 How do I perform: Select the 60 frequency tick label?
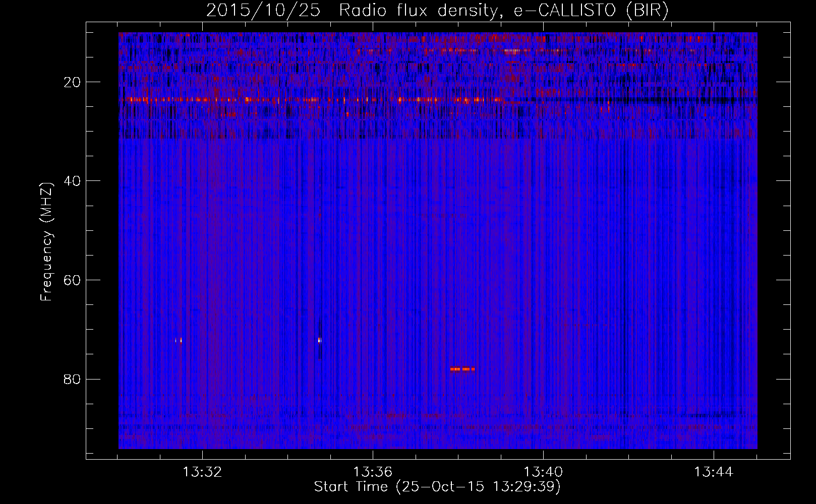(73, 280)
